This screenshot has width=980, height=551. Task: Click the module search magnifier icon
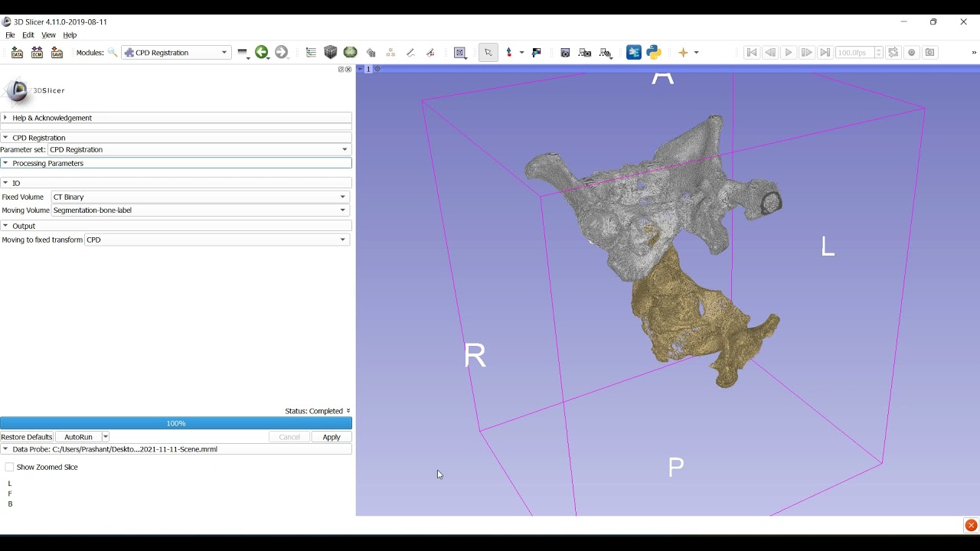point(113,53)
